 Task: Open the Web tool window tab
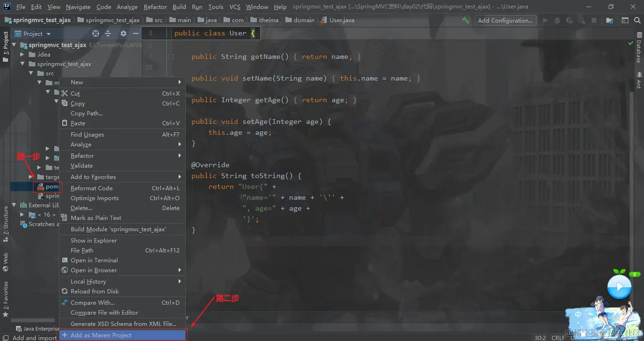[x=6, y=262]
